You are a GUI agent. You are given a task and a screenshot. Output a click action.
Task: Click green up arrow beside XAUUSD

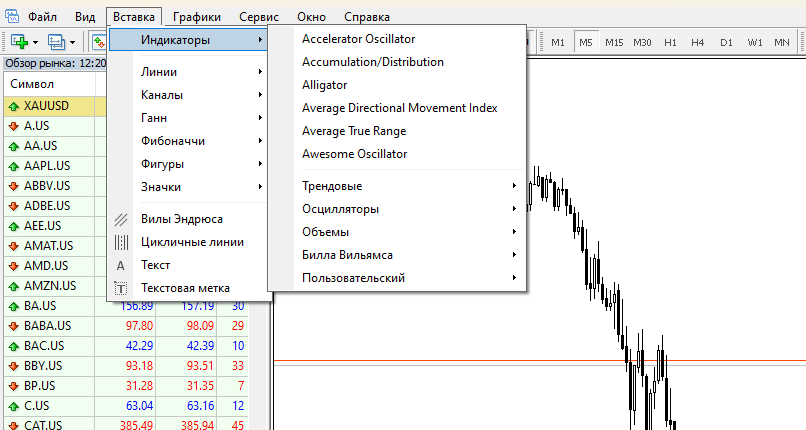[x=14, y=107]
